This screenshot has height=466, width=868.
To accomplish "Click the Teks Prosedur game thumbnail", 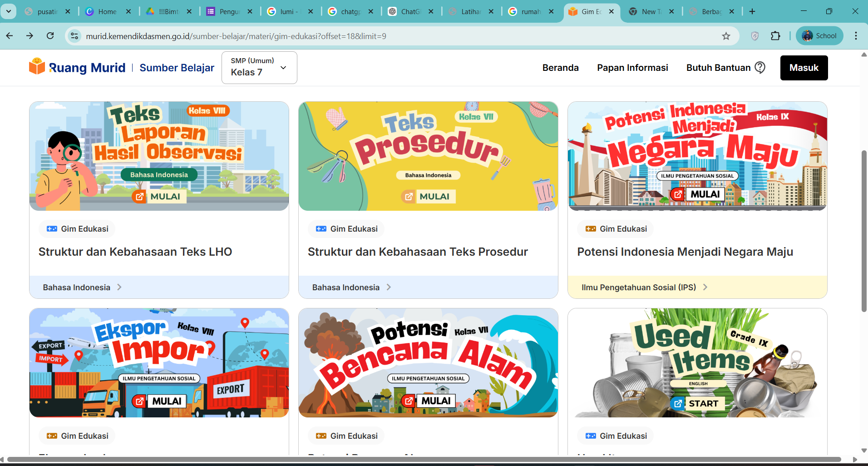I will click(428, 156).
